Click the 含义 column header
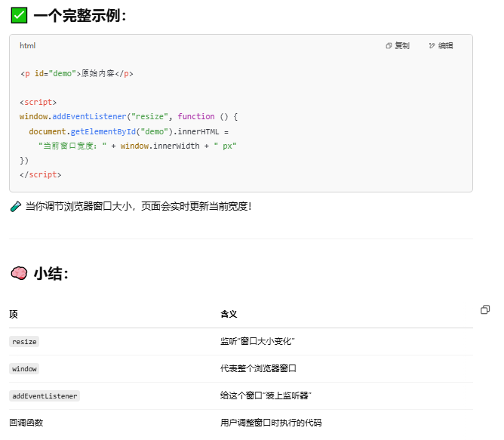 coord(229,314)
